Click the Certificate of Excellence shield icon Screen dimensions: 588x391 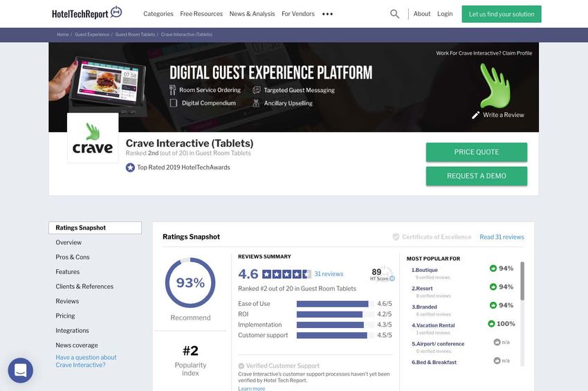pos(396,237)
